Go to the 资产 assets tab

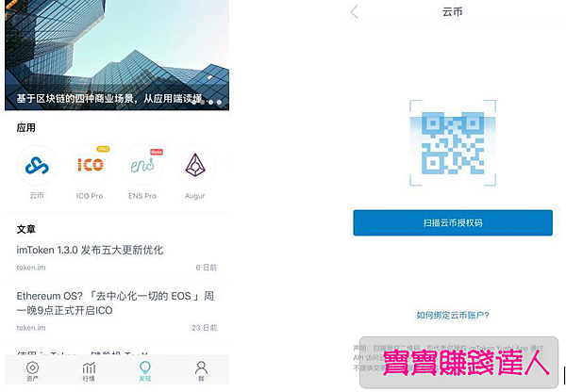click(x=32, y=371)
